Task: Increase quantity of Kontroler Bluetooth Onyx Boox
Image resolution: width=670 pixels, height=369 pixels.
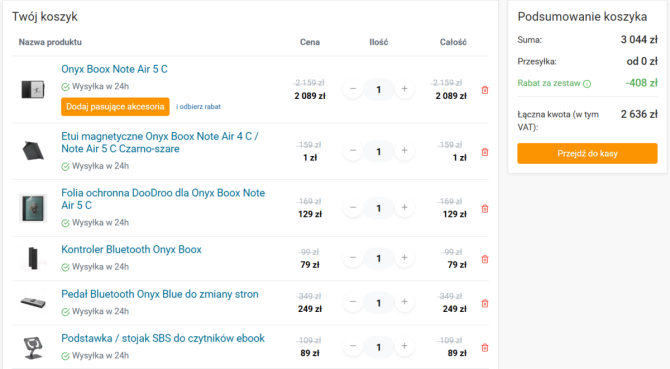Action: pos(404,258)
